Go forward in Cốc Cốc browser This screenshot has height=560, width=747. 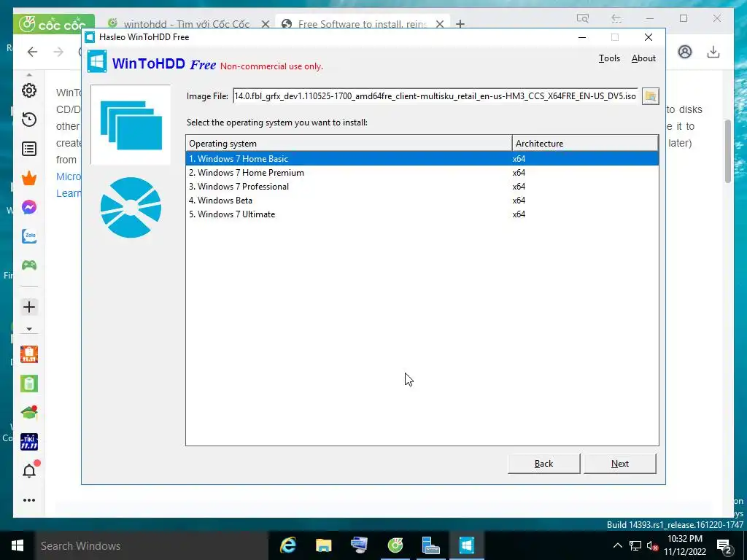[58, 52]
